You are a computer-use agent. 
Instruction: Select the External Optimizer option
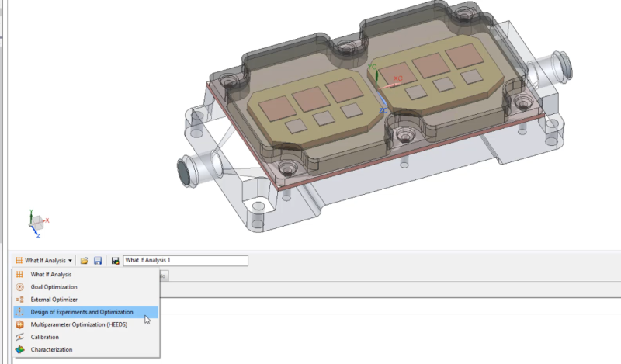pos(54,299)
